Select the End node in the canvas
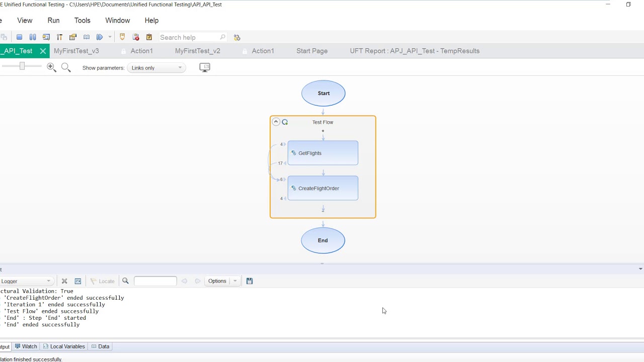Viewport: 644px width, 362px height. pos(323,240)
